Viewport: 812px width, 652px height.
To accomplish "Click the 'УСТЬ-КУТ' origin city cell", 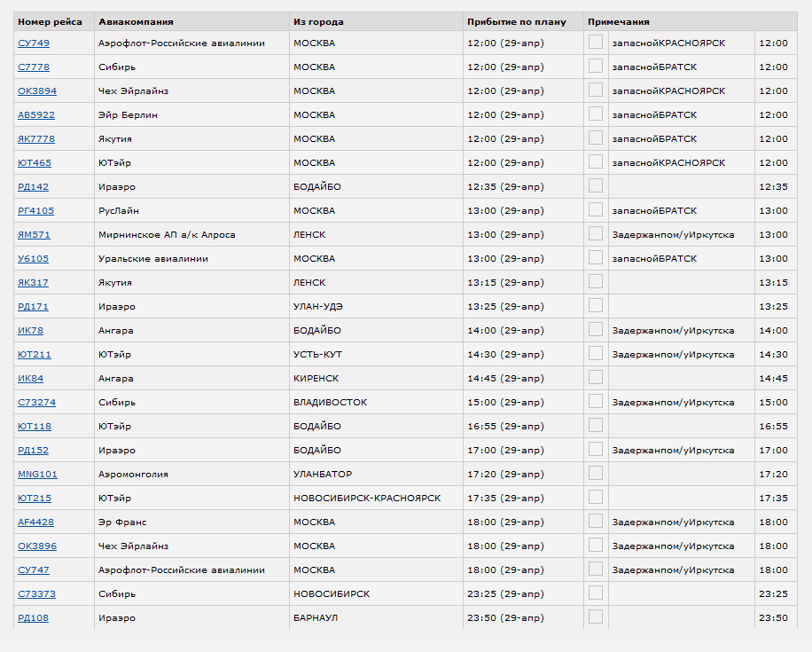I will coord(376,355).
